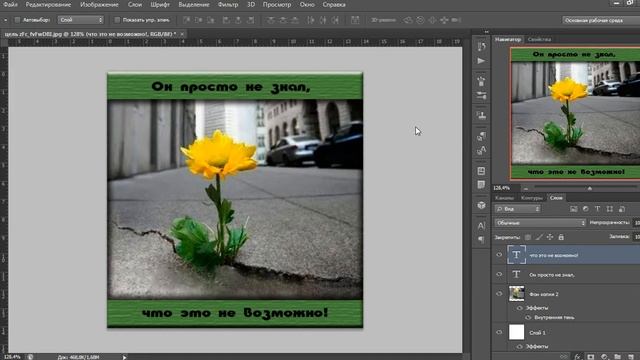Viewport: 640px width, 360px height.
Task: Open the Paragraph panel icon
Action: [482, 240]
